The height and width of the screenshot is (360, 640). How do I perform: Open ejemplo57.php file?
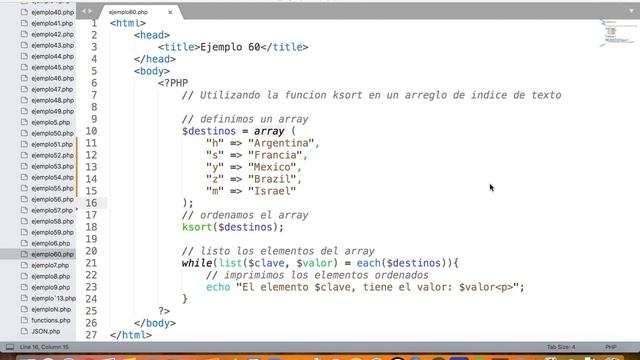pyautogui.click(x=52, y=211)
